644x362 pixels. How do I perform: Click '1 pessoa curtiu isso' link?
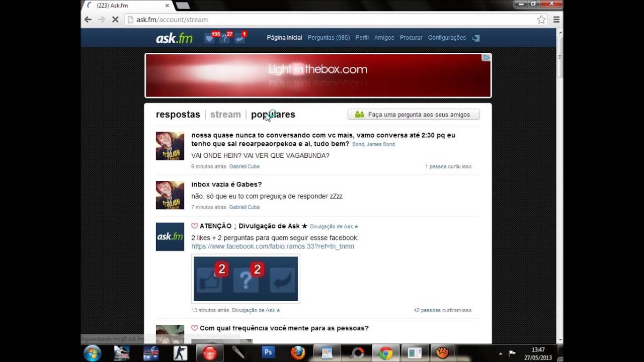448,166
